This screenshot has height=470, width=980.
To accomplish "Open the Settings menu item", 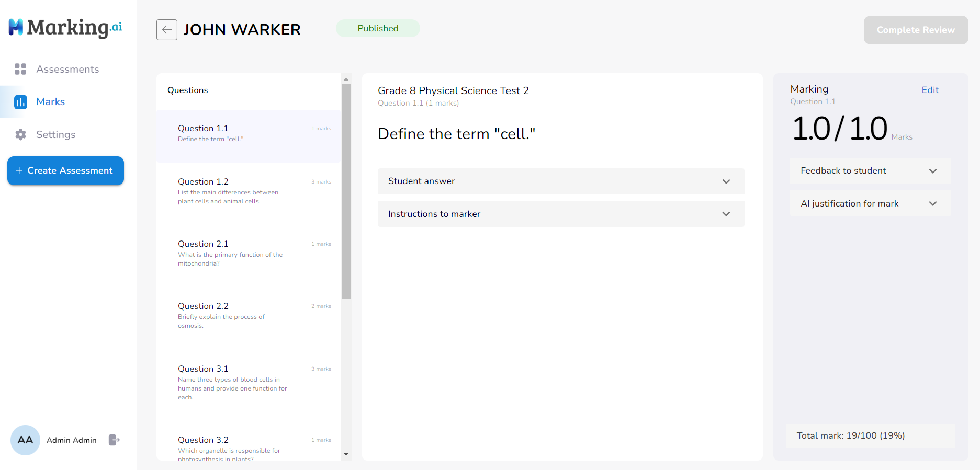I will pyautogui.click(x=55, y=134).
